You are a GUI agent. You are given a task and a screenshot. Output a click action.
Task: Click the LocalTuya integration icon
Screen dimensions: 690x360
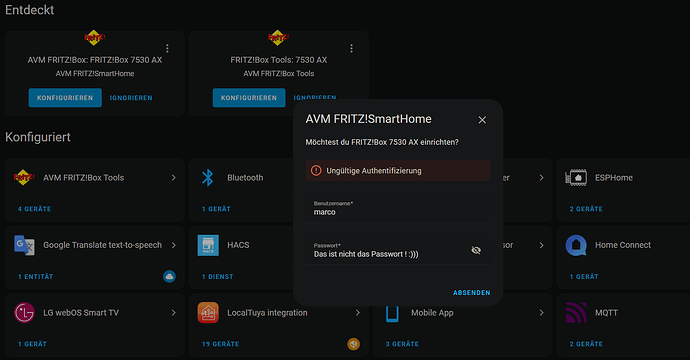[208, 313]
